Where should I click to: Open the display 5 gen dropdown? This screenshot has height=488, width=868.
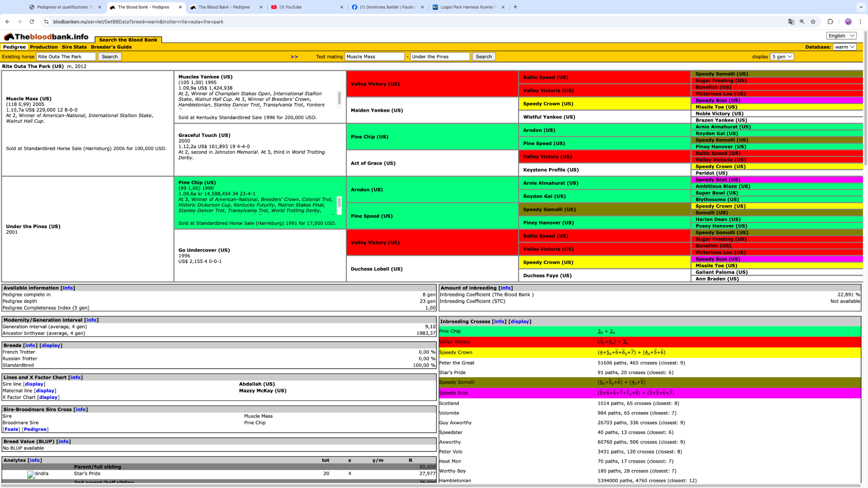[782, 56]
